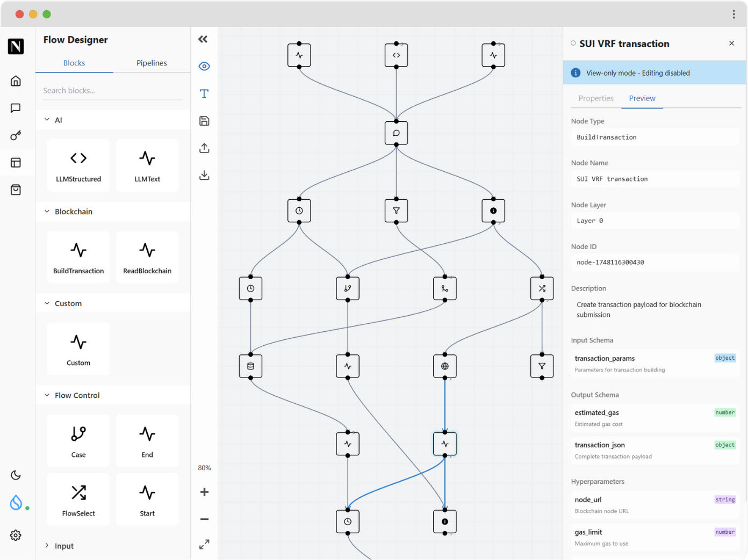The image size is (748, 560).
Task: Save the flow with disk icon
Action: (204, 121)
